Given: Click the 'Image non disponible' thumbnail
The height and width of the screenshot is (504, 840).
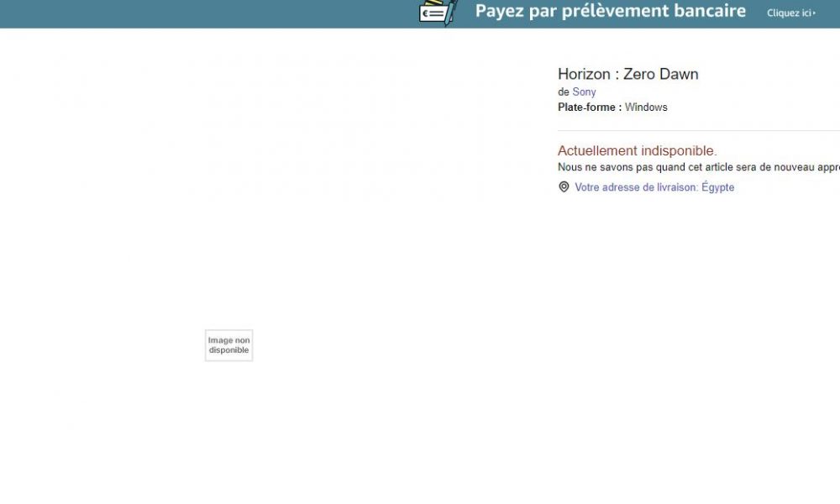Looking at the screenshot, I should coord(228,345).
